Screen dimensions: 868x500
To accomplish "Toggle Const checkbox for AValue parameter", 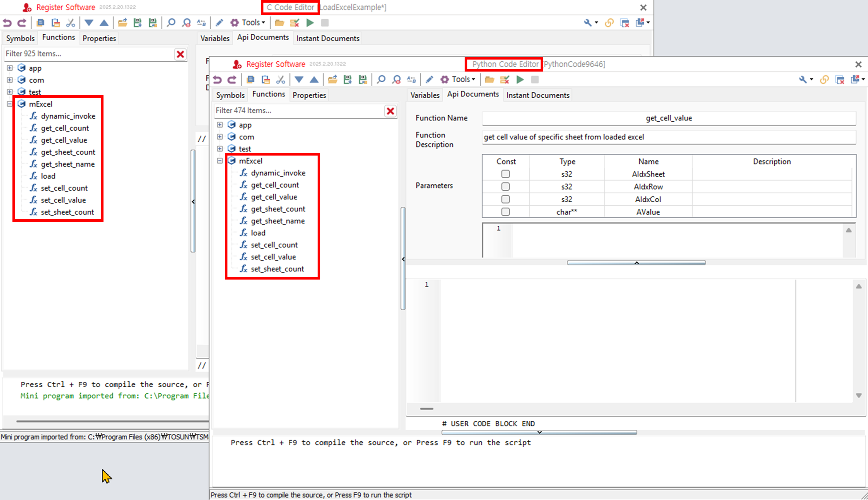I will 506,212.
